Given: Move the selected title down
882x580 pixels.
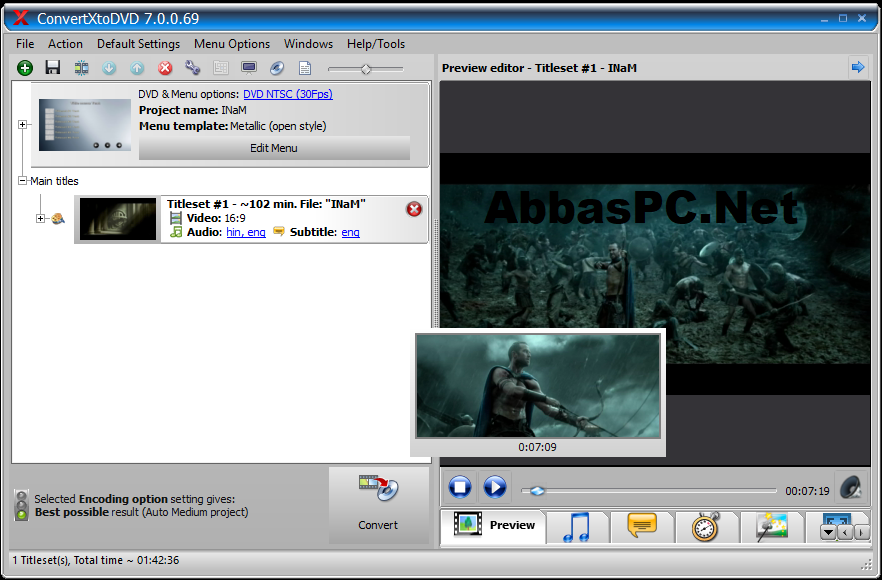Looking at the screenshot, I should click(x=109, y=68).
